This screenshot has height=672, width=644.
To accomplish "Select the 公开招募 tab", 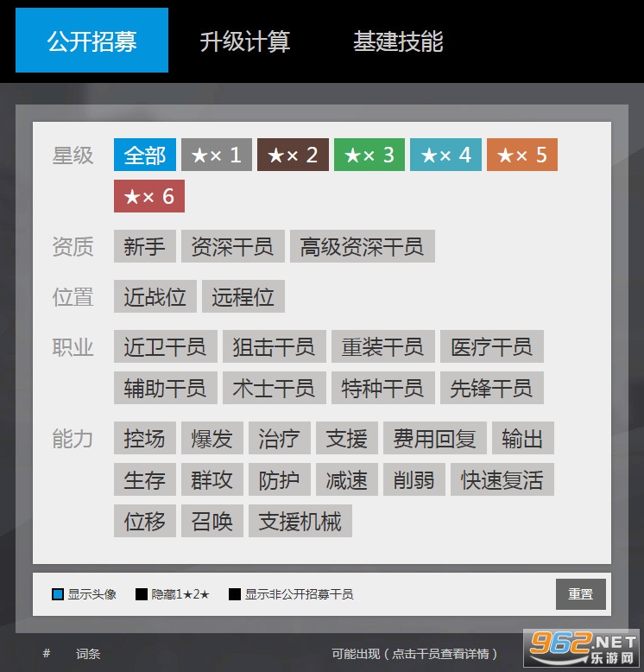I will (92, 41).
